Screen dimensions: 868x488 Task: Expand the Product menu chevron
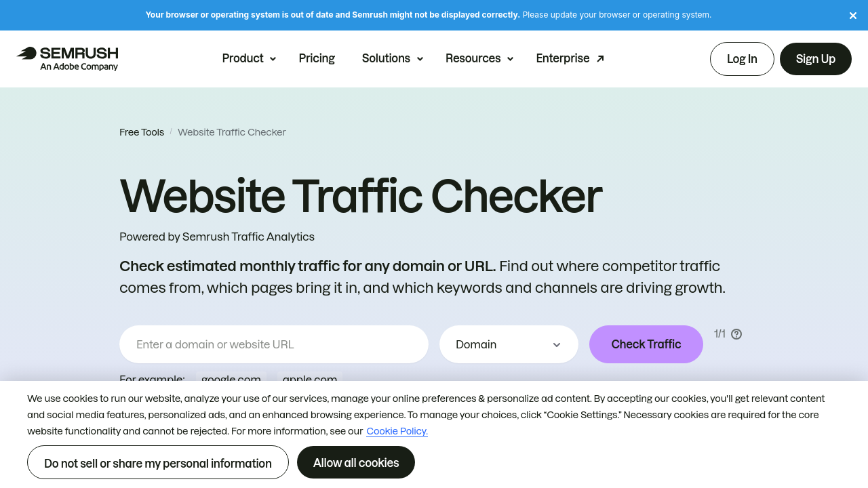273,59
